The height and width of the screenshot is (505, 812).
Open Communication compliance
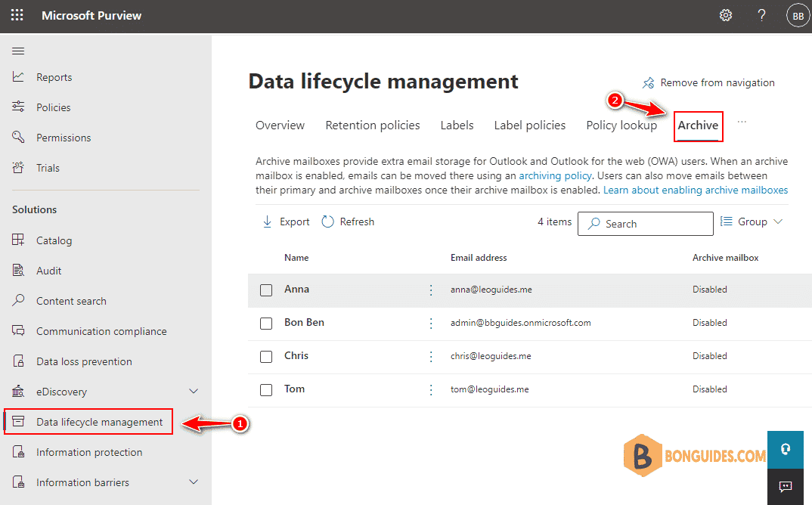point(101,330)
